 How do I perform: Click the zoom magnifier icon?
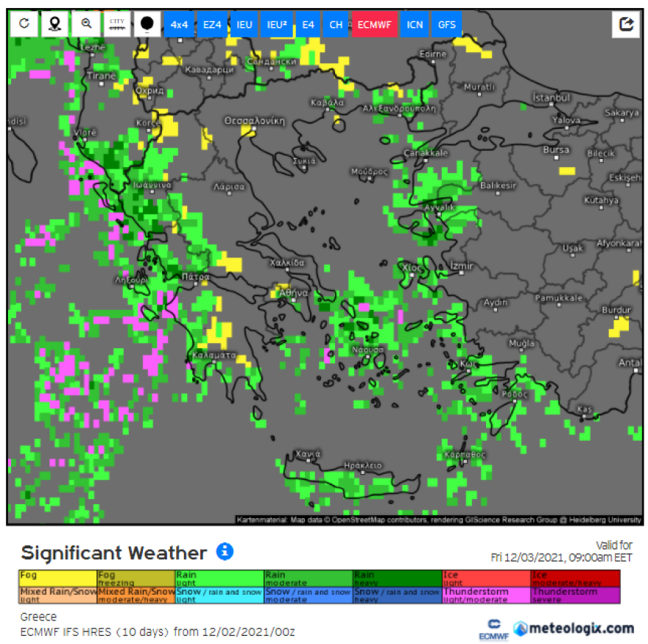click(86, 24)
